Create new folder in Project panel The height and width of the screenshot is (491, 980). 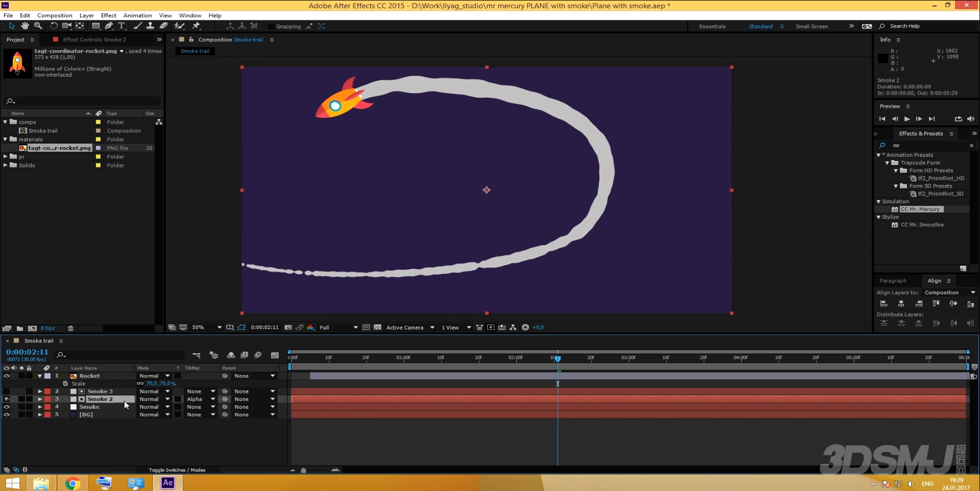(x=19, y=329)
